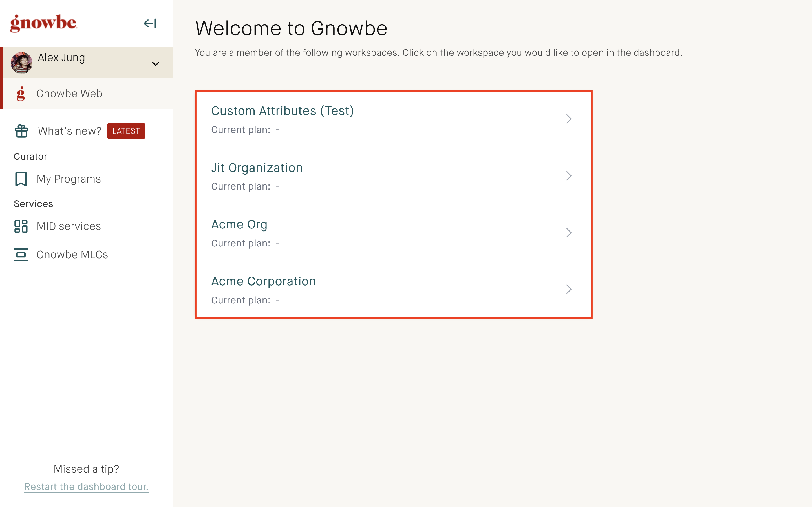Image resolution: width=812 pixels, height=507 pixels.
Task: Open Acme Org using its arrow
Action: pyautogui.click(x=568, y=232)
